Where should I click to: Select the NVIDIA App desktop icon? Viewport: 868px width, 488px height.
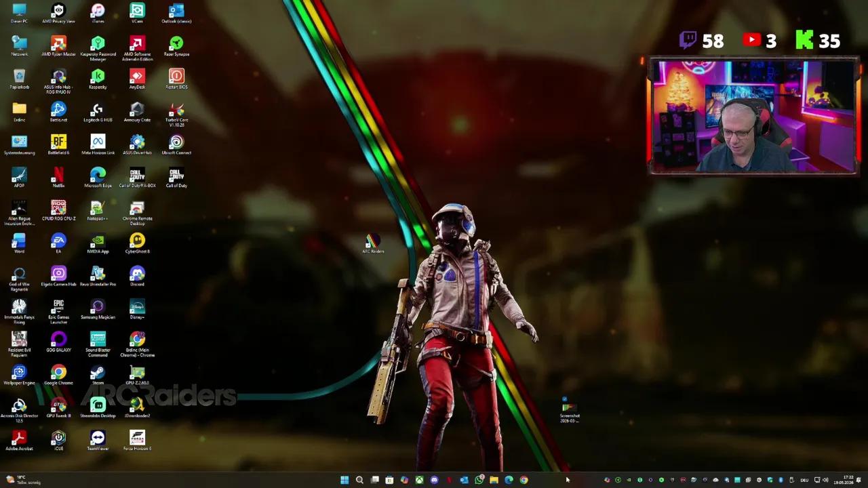tap(98, 243)
